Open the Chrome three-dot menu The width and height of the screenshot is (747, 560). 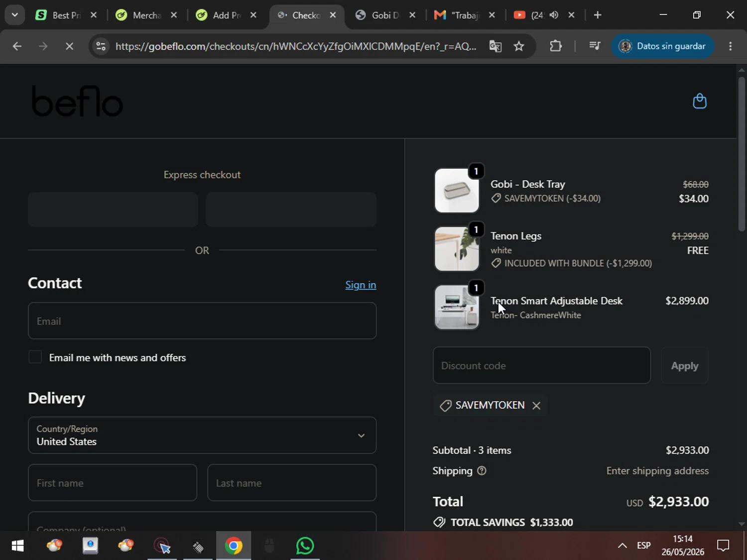tap(731, 46)
